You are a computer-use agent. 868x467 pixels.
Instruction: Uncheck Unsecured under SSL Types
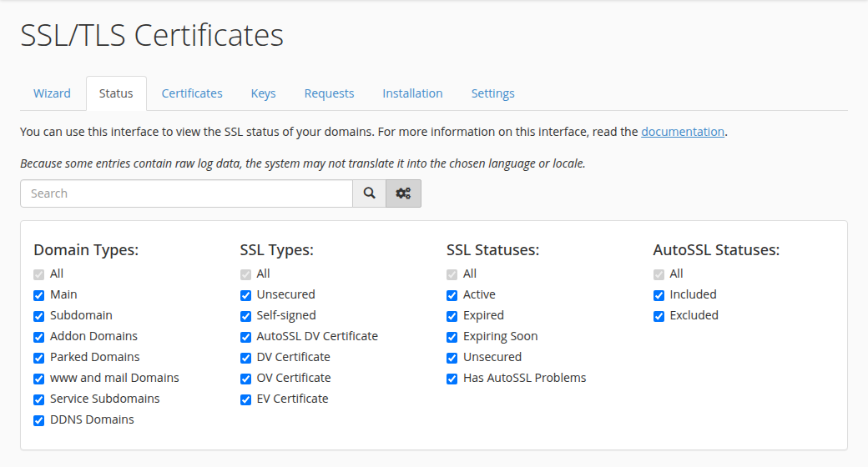(245, 295)
